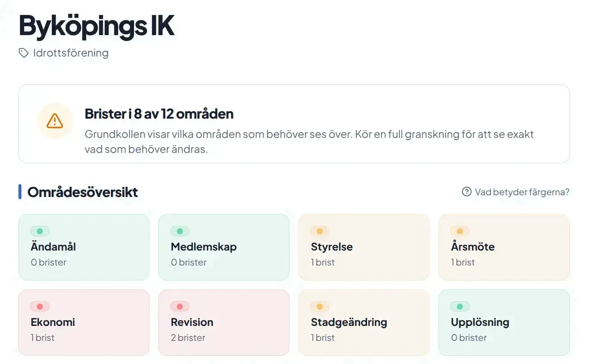Viewport: 590px width, 364px height.
Task: Click the yellow status pill on Stadgeändring
Action: click(x=320, y=307)
